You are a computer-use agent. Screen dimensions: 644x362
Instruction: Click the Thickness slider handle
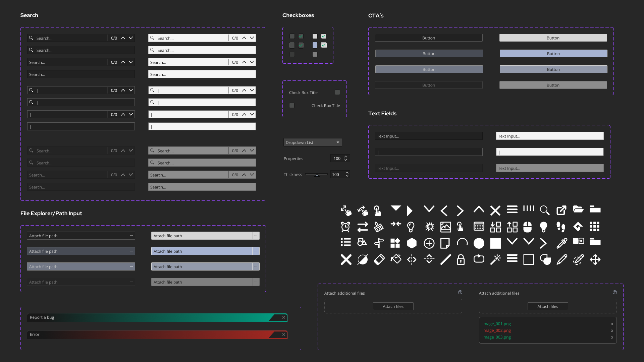tap(317, 175)
